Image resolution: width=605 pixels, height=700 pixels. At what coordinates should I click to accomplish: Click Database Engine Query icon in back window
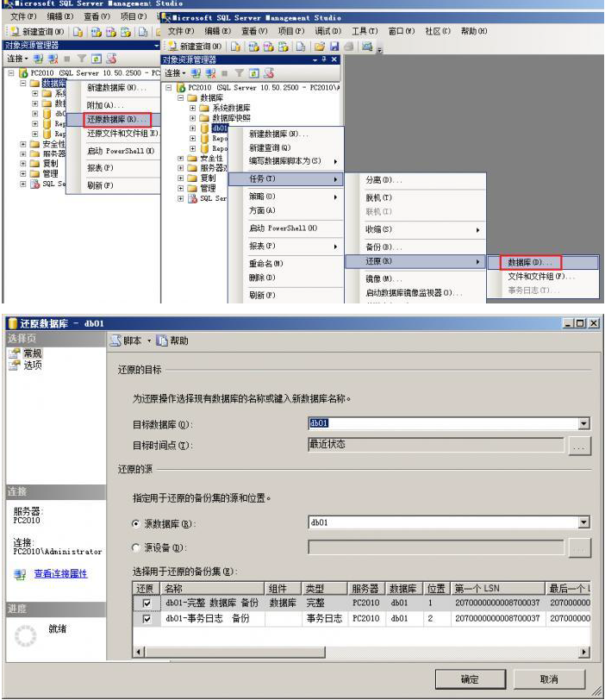78,32
